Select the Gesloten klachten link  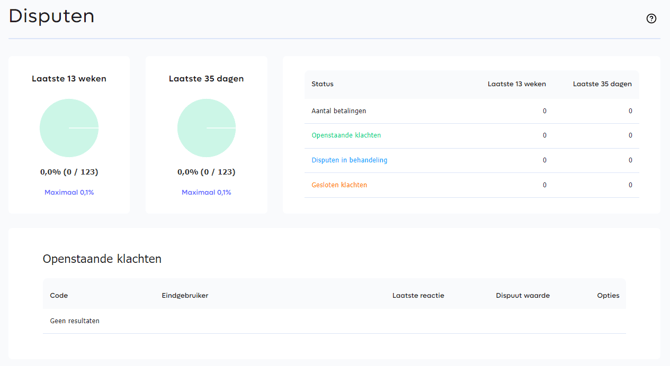tap(339, 185)
